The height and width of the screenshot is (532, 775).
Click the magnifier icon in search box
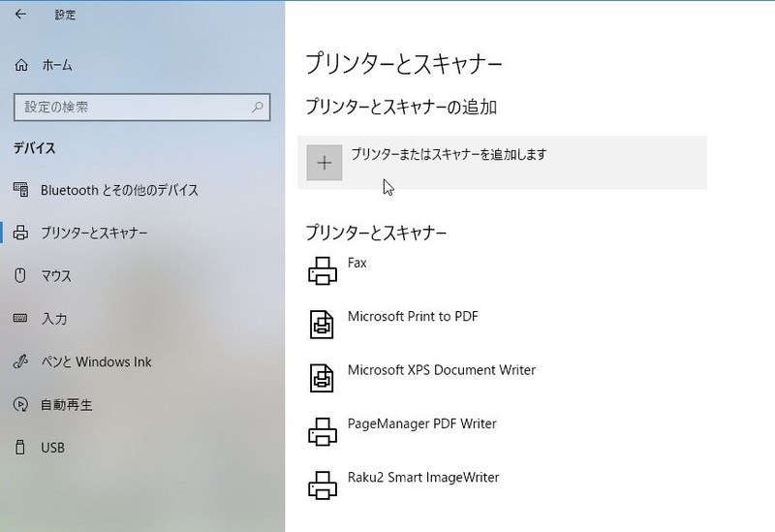[x=257, y=107]
